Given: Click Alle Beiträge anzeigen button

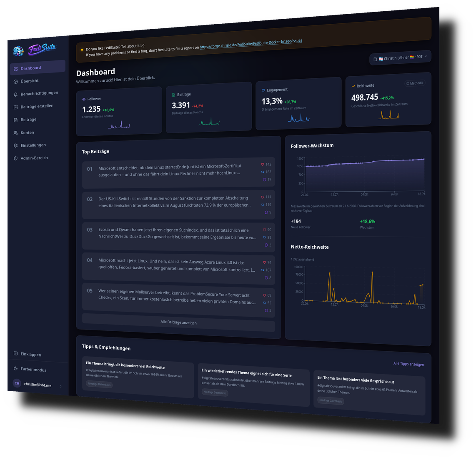Looking at the screenshot, I should [x=178, y=322].
